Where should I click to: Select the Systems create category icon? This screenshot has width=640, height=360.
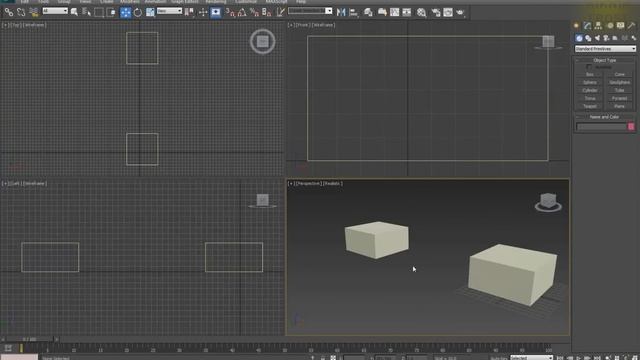click(633, 38)
